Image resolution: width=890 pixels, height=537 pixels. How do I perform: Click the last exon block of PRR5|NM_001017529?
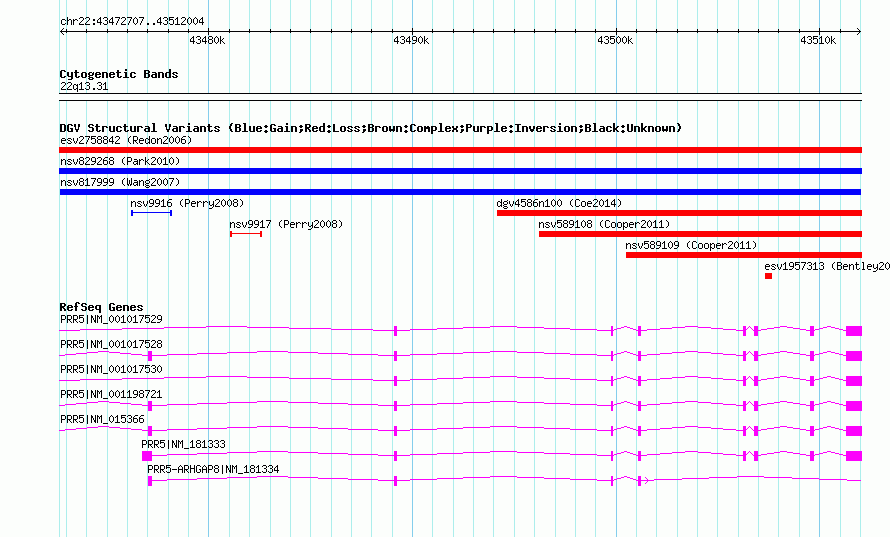854,331
